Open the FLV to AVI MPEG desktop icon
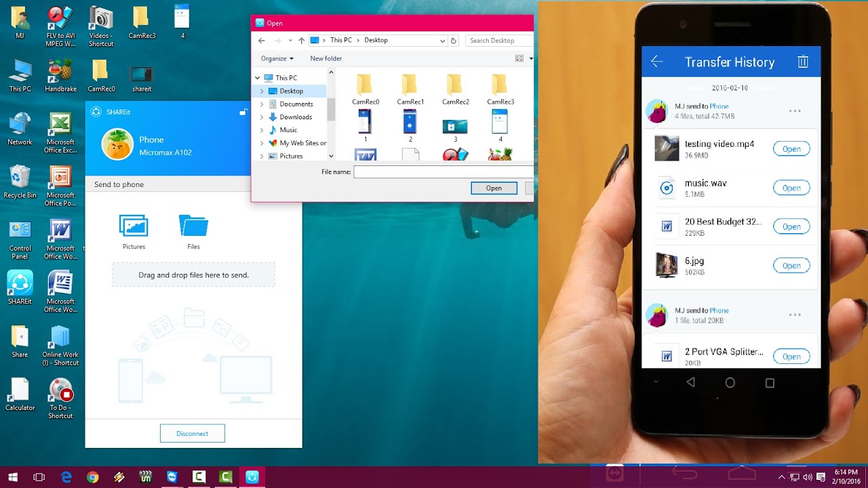Screen dimensions: 868x488 pos(60,26)
